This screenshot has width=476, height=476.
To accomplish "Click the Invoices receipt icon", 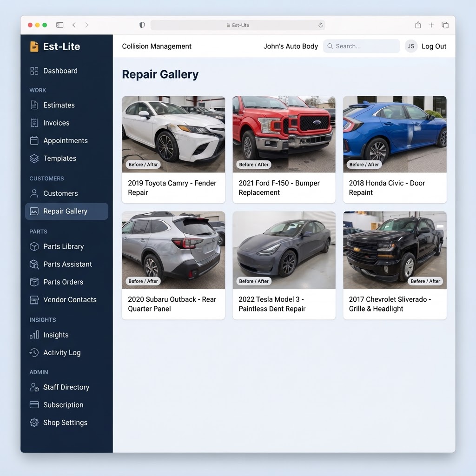I will [x=34, y=123].
